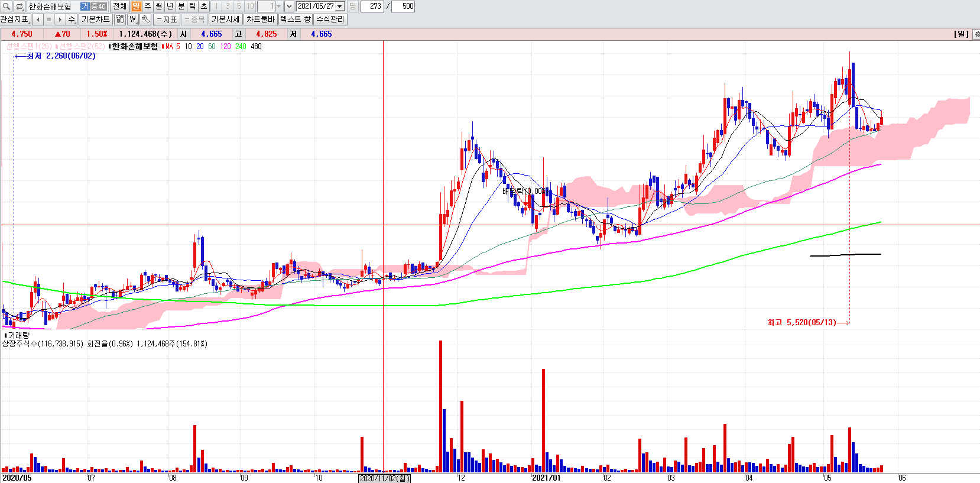Screen dimensions: 980x483
Task: Click the previous arrow playback icon
Action: tap(38, 20)
